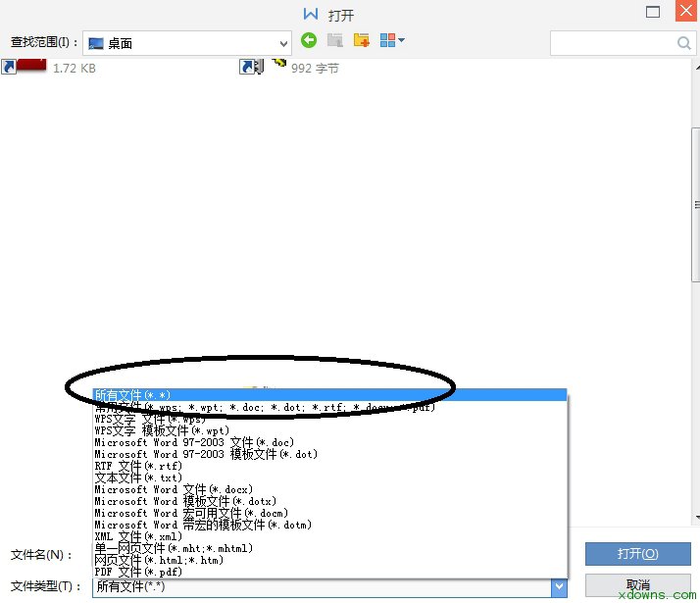Choose Microsoft Word 文件(*.docx) option
Viewport: 700px width, 603px height.
point(330,489)
